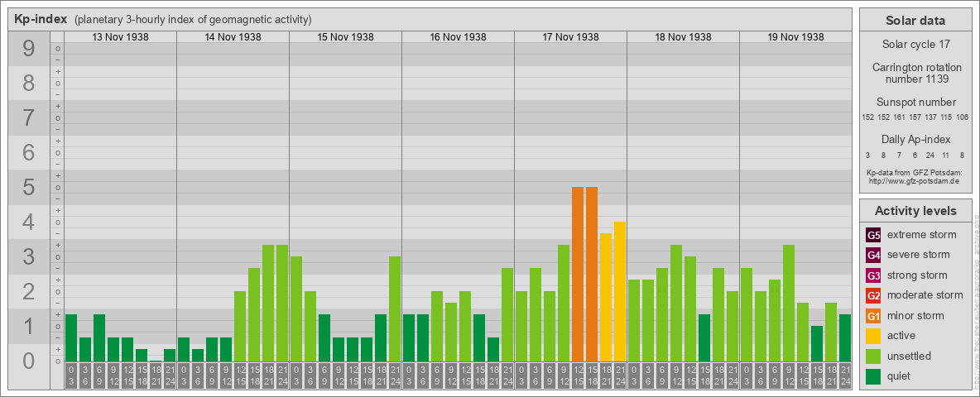Click the G1 minor storm badge
The height and width of the screenshot is (397, 980).
873,316
